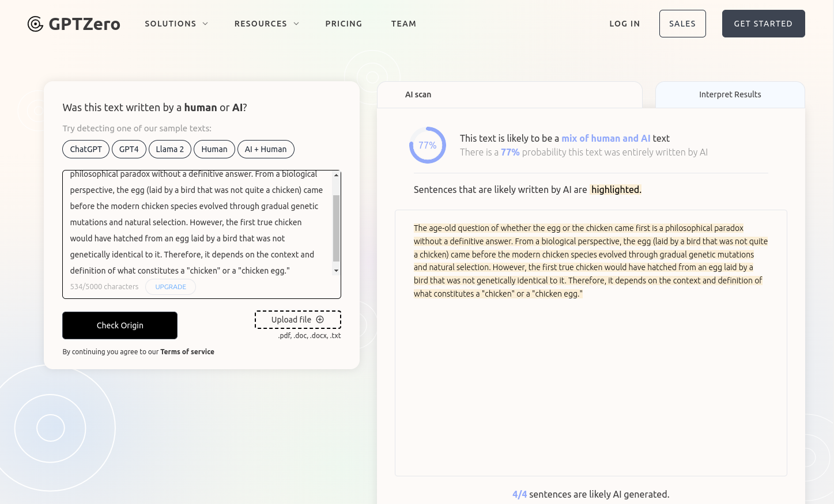This screenshot has height=504, width=834.
Task: Choose the AI + Human sample
Action: [x=265, y=149]
